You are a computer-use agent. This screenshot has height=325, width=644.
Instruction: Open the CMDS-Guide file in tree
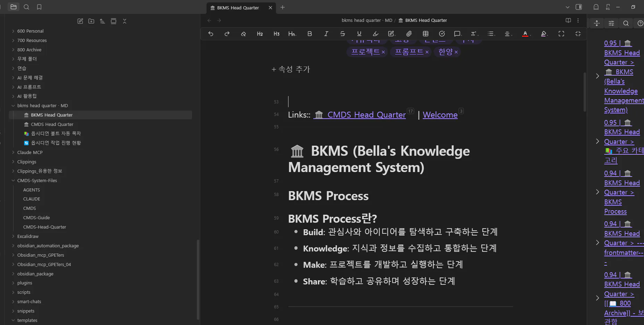click(x=36, y=217)
